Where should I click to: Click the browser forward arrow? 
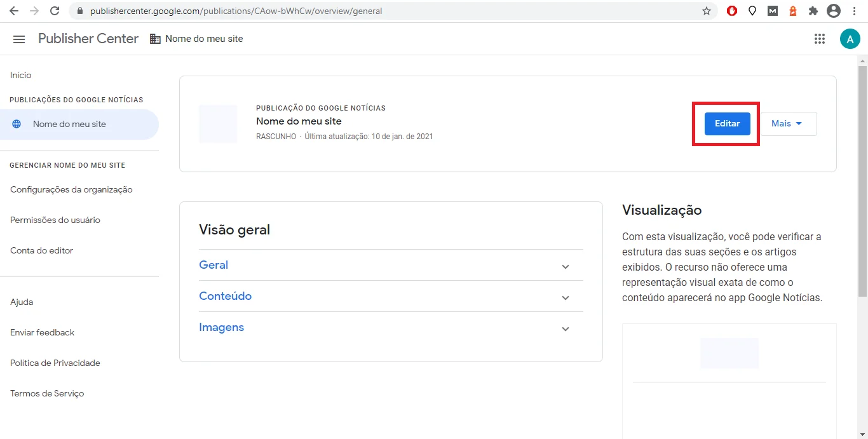click(x=34, y=11)
